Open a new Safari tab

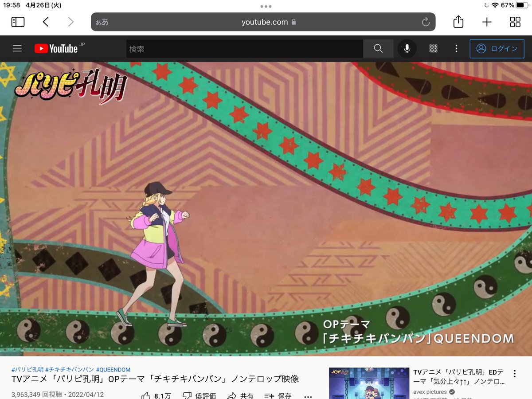tap(487, 22)
